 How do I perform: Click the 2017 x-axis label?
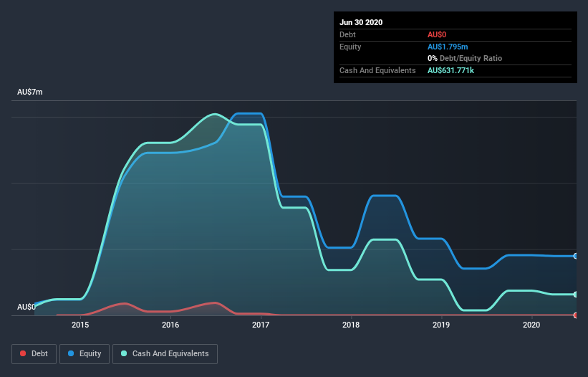click(x=261, y=325)
